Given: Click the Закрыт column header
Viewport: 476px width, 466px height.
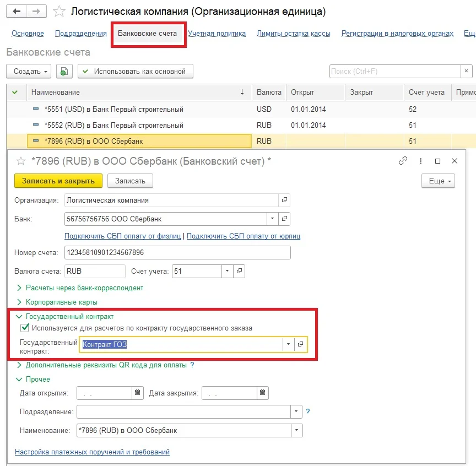Looking at the screenshot, I should [x=375, y=93].
